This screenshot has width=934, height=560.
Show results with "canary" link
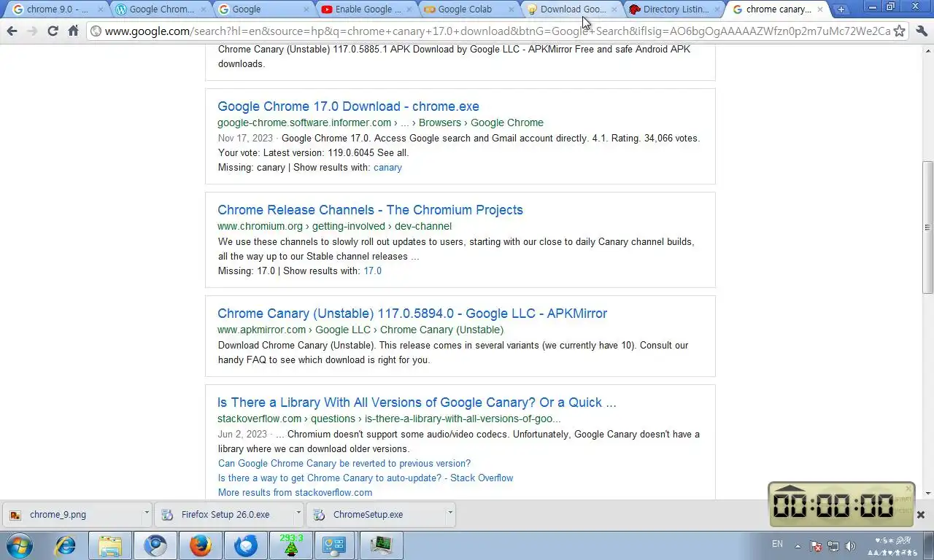[x=387, y=168]
